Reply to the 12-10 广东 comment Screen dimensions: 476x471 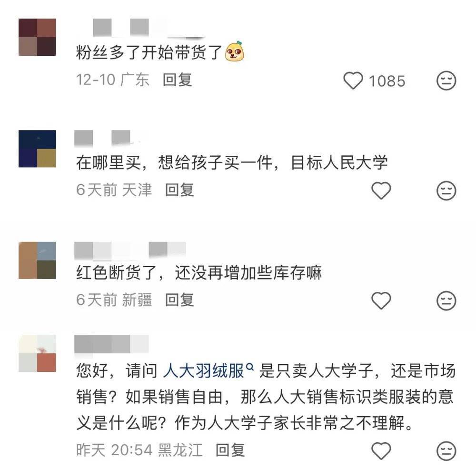tap(177, 80)
